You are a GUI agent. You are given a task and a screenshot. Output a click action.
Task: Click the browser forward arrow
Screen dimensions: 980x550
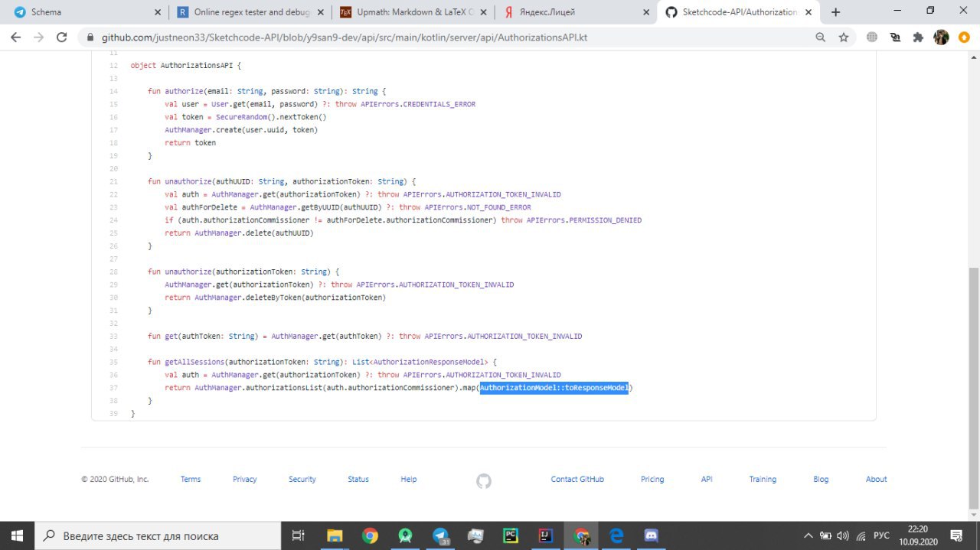pos(38,37)
